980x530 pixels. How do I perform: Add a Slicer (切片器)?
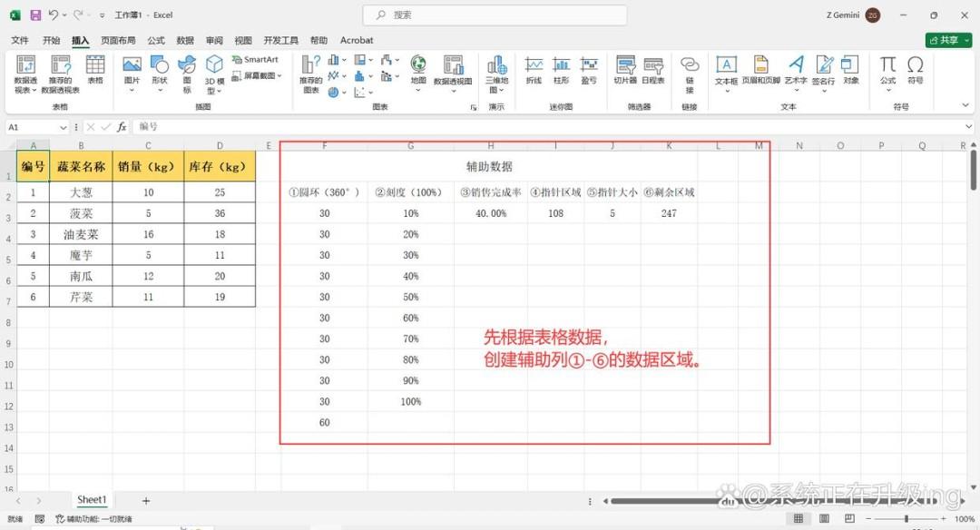coord(625,70)
